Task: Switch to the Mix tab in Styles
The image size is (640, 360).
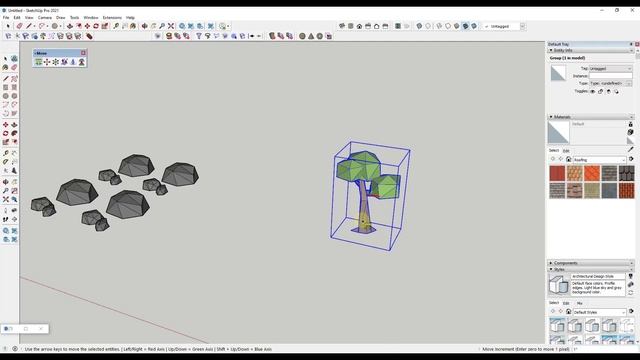Action: pyautogui.click(x=579, y=303)
